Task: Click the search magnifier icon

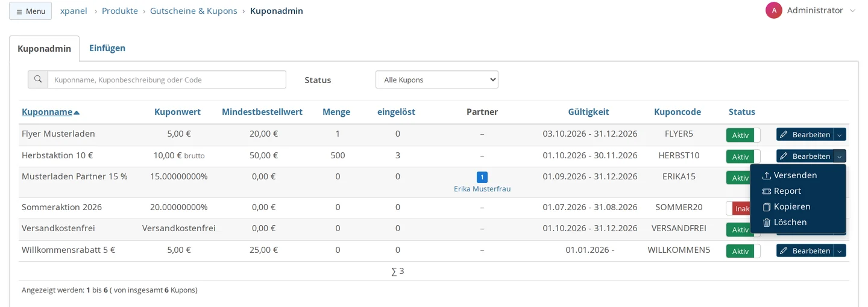Action: 38,79
